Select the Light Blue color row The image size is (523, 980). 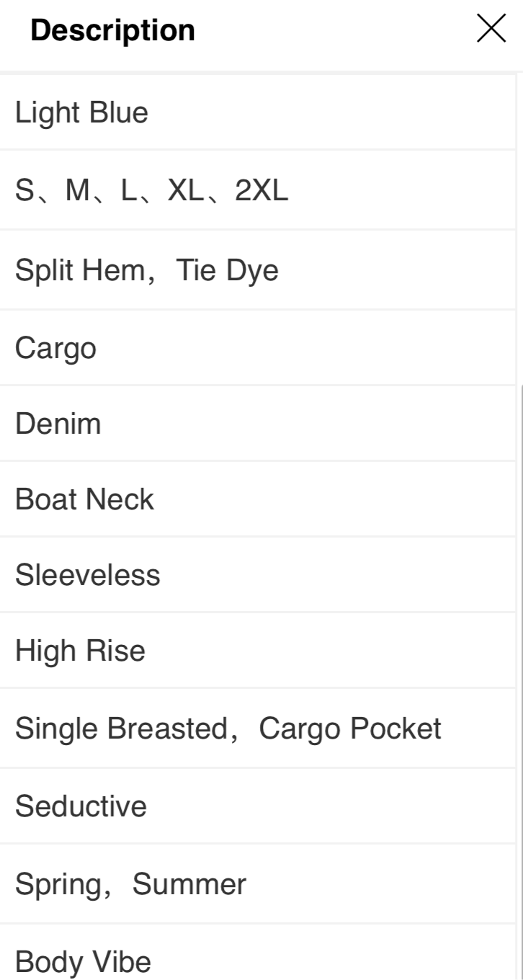tap(259, 113)
